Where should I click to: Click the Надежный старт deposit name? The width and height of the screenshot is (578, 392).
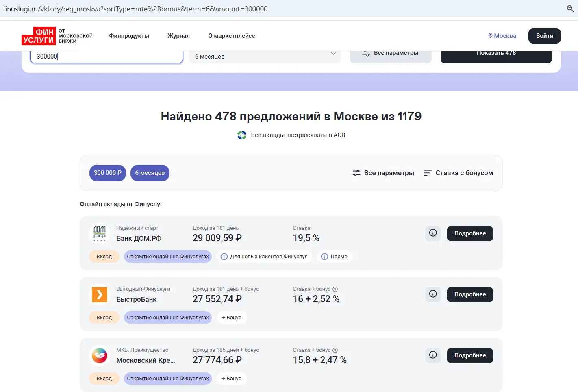point(137,228)
